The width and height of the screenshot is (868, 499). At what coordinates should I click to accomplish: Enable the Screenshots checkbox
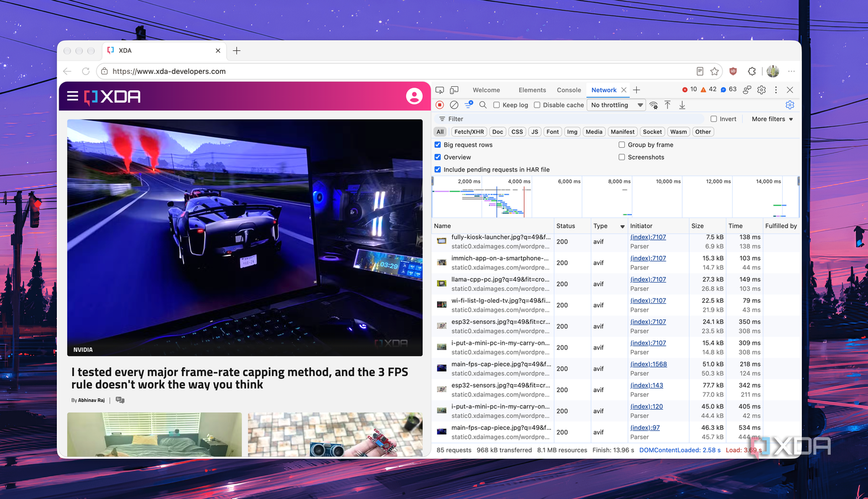tap(621, 157)
